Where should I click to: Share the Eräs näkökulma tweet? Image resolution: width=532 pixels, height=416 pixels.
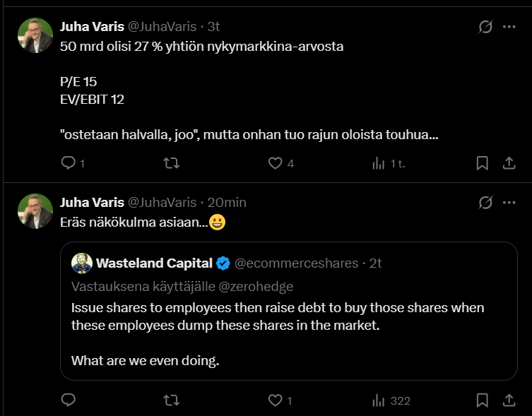tap(509, 400)
